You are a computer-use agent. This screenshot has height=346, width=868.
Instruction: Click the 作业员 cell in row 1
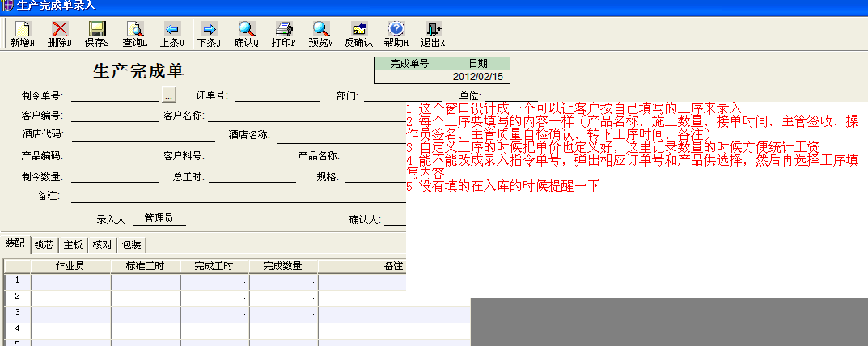pyautogui.click(x=71, y=282)
